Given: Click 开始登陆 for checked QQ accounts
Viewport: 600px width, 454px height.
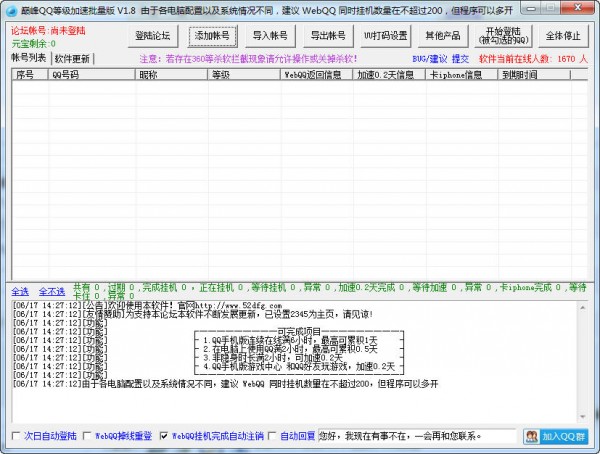Looking at the screenshot, I should click(x=503, y=36).
